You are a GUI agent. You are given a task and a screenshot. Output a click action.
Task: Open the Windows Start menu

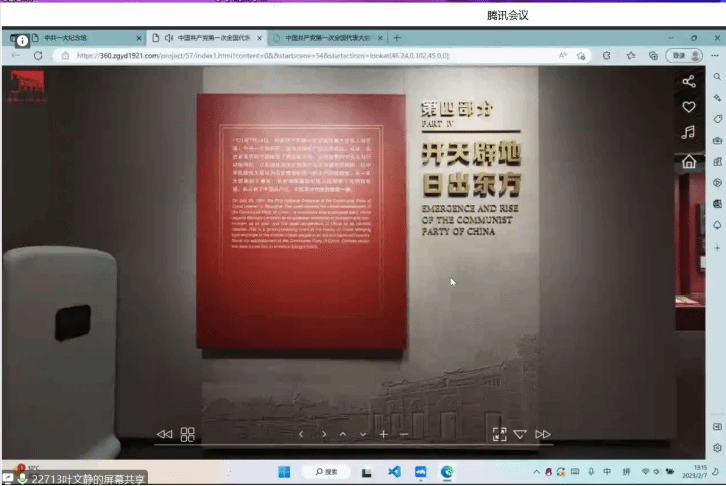coord(284,472)
